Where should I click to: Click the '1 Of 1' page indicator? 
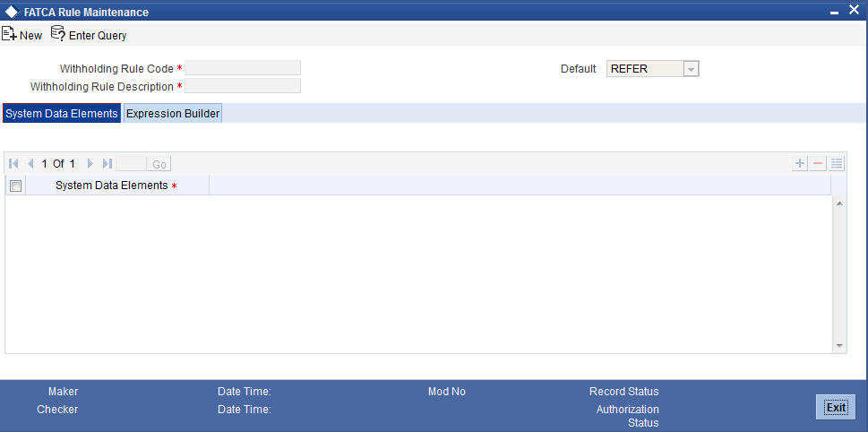click(58, 164)
